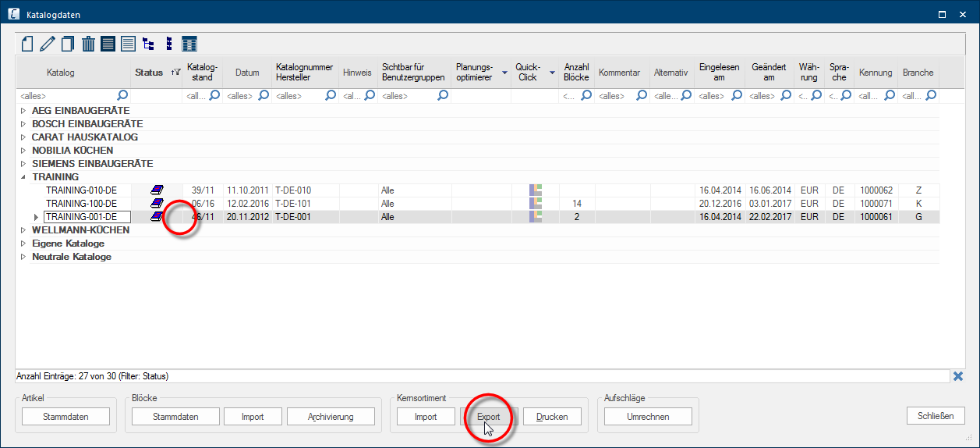Click the Quick-Click color bars of TRAINING-010-DE
The image size is (980, 448).
pyautogui.click(x=536, y=190)
